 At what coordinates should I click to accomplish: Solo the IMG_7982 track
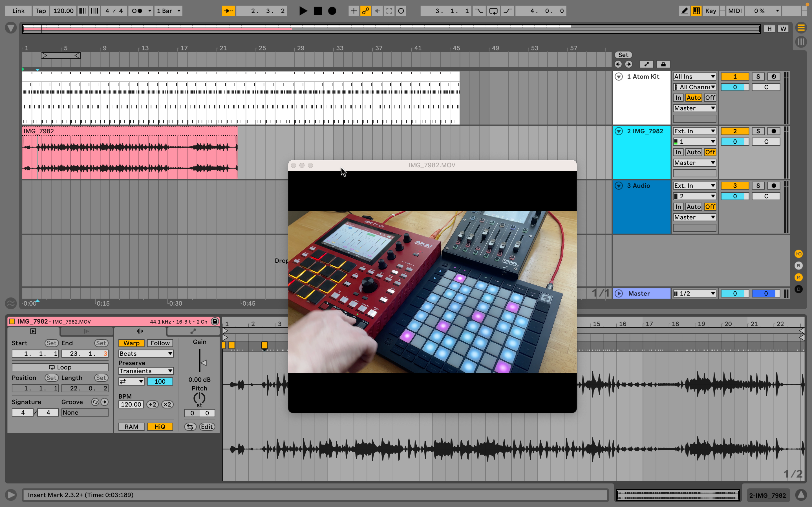click(x=758, y=131)
